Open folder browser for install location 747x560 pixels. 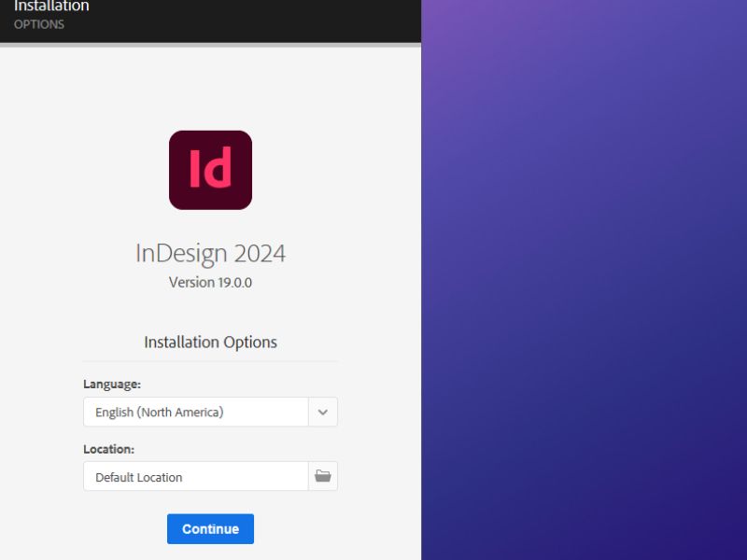tap(323, 476)
